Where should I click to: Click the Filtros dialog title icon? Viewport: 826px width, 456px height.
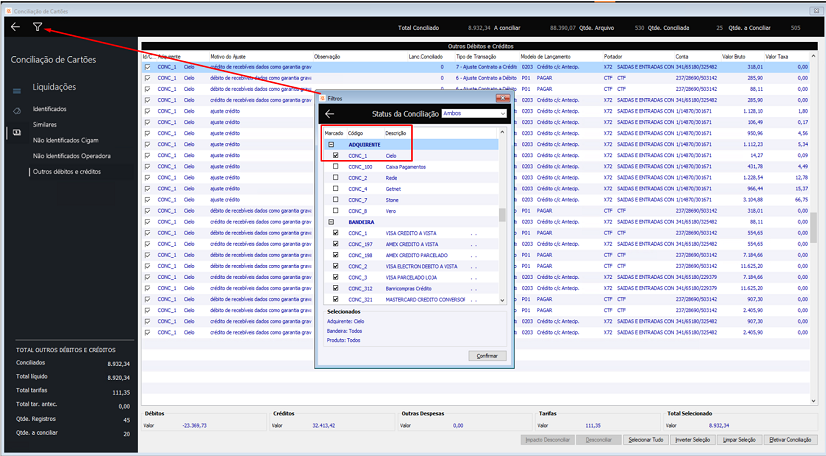322,98
